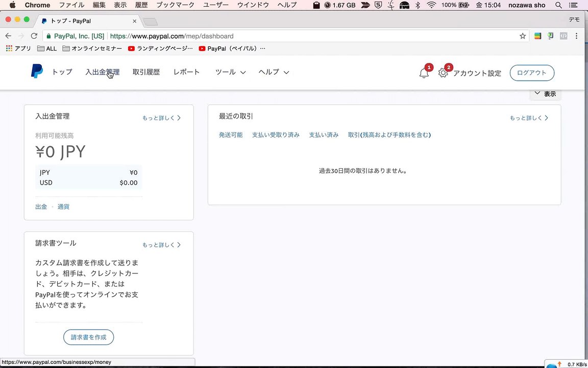The height and width of the screenshot is (368, 588).
Task: Open the オンラインセミナー bookmarks folder
Action: tap(92, 49)
